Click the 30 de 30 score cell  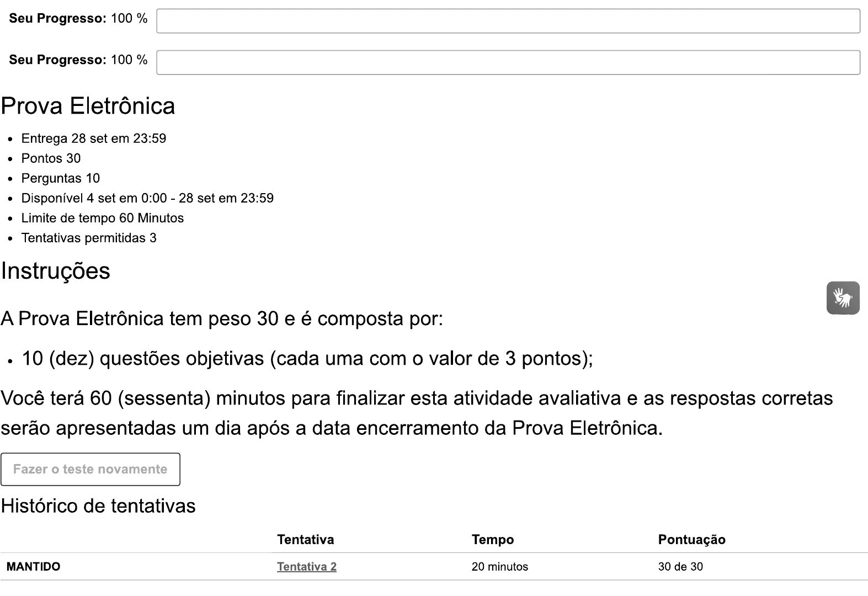(680, 567)
